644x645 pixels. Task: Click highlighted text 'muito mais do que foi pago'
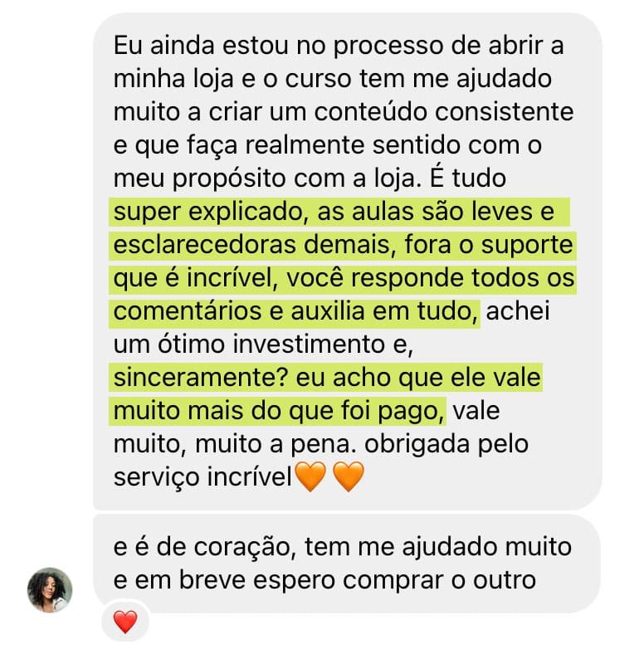coord(278,412)
